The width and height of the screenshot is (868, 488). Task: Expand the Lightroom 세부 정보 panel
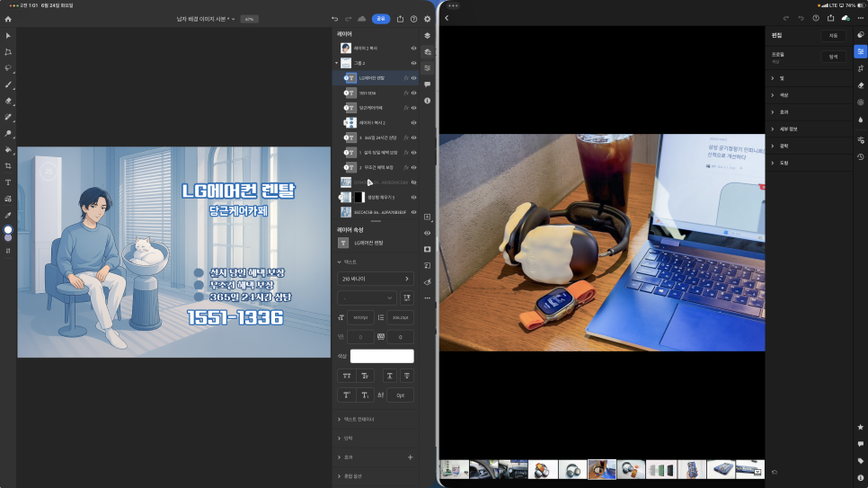(773, 129)
